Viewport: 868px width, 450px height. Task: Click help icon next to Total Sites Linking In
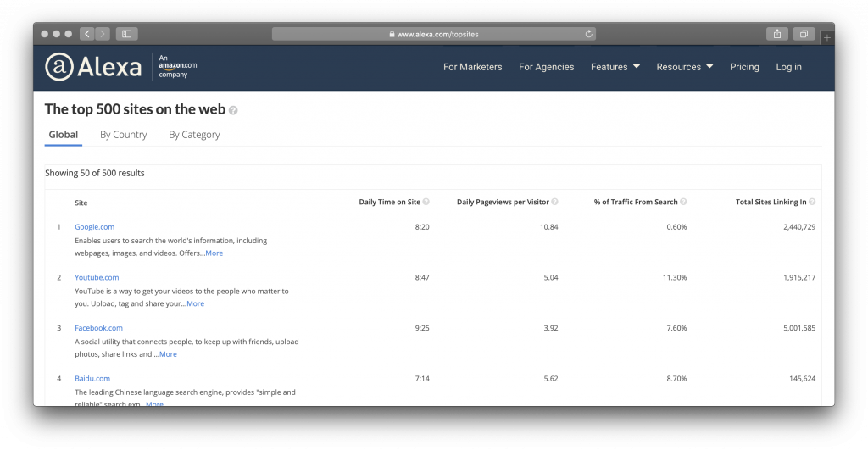[x=812, y=202]
